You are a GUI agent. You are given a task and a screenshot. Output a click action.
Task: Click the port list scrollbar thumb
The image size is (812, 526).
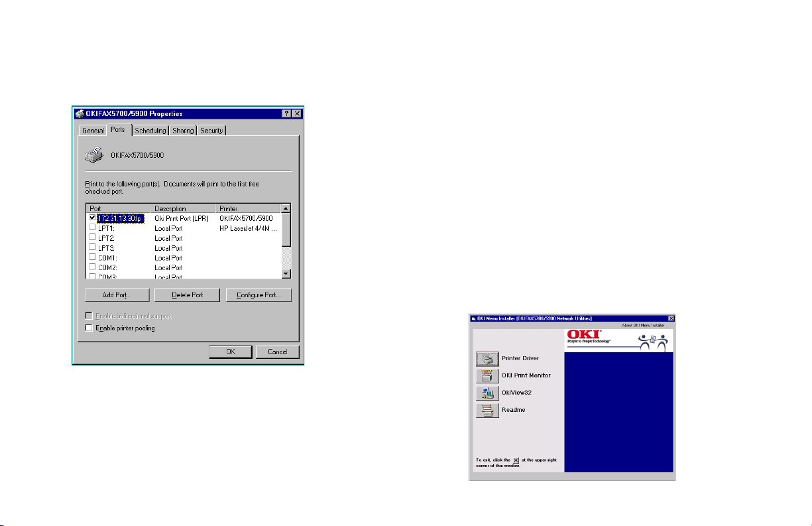pyautogui.click(x=286, y=230)
